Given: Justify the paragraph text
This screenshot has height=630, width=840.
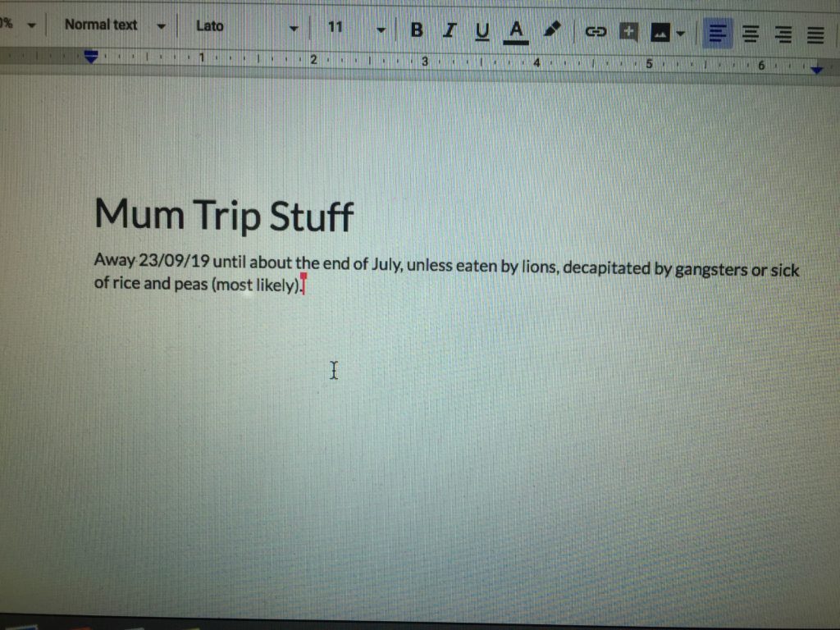Looking at the screenshot, I should (815, 35).
